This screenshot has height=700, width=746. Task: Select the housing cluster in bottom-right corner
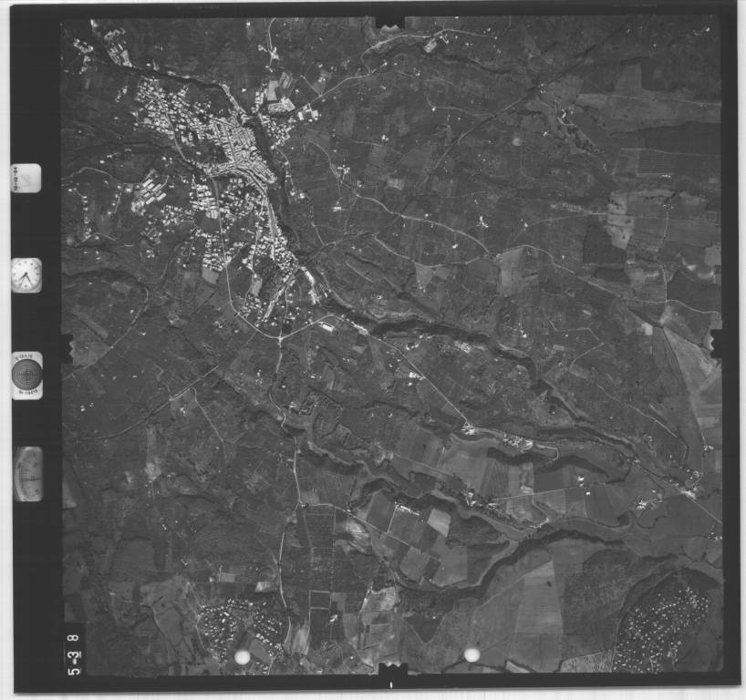[664, 622]
